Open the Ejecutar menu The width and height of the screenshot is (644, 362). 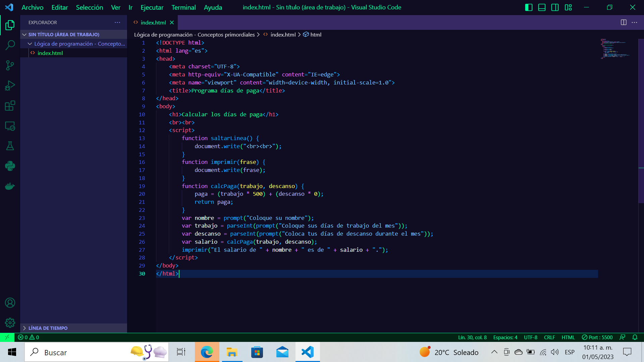(152, 7)
